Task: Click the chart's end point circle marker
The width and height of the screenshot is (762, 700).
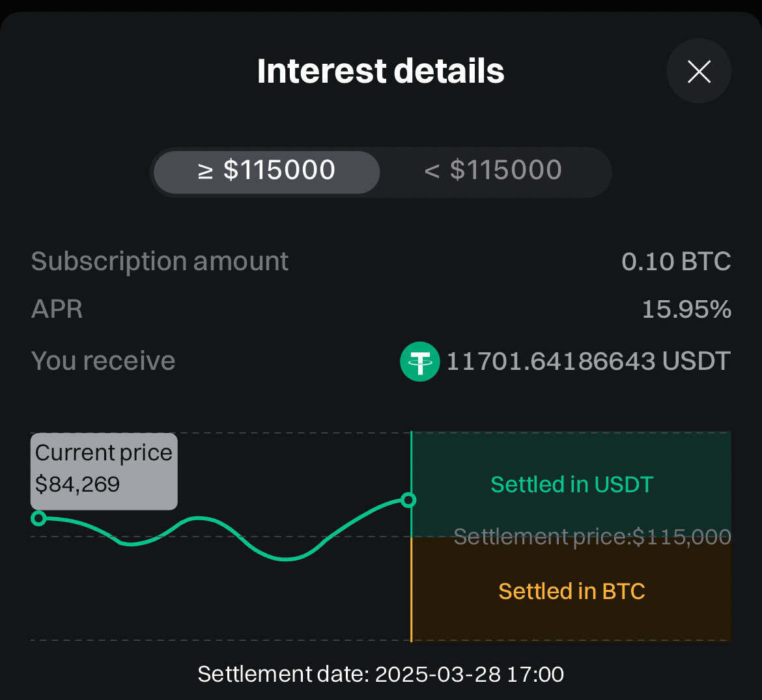Action: (408, 500)
